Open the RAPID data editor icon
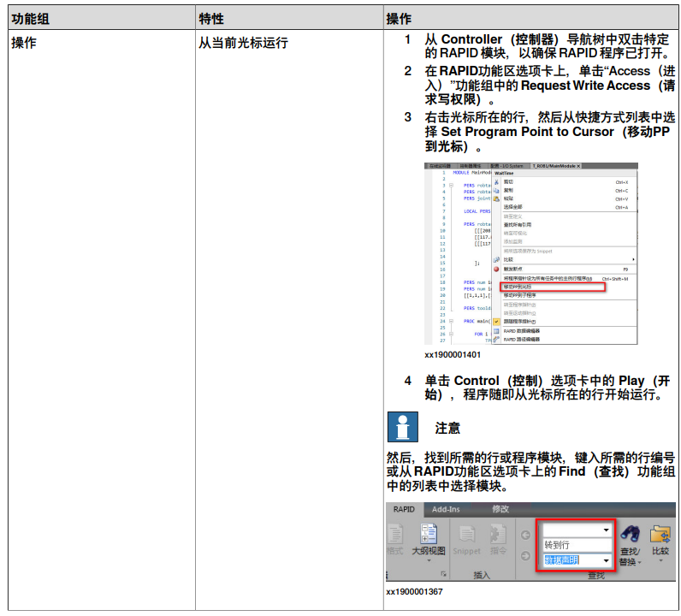This screenshot has height=616, width=681. click(x=496, y=330)
